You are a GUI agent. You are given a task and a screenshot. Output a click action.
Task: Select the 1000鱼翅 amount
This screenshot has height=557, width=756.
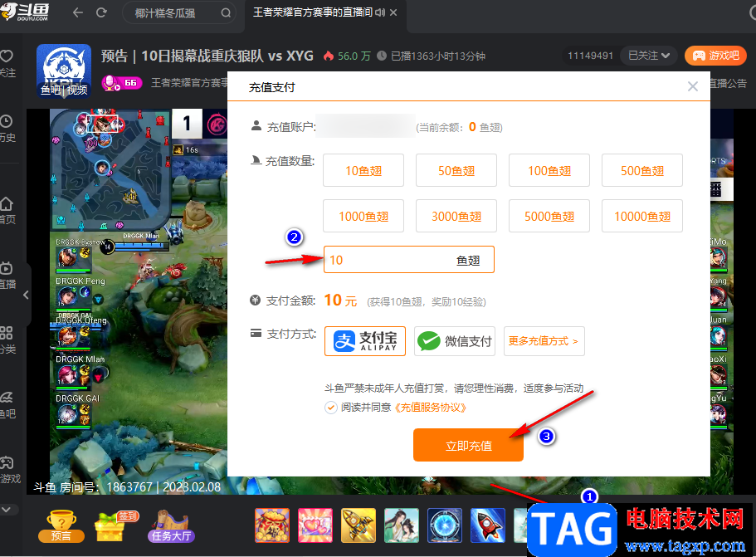pyautogui.click(x=363, y=216)
